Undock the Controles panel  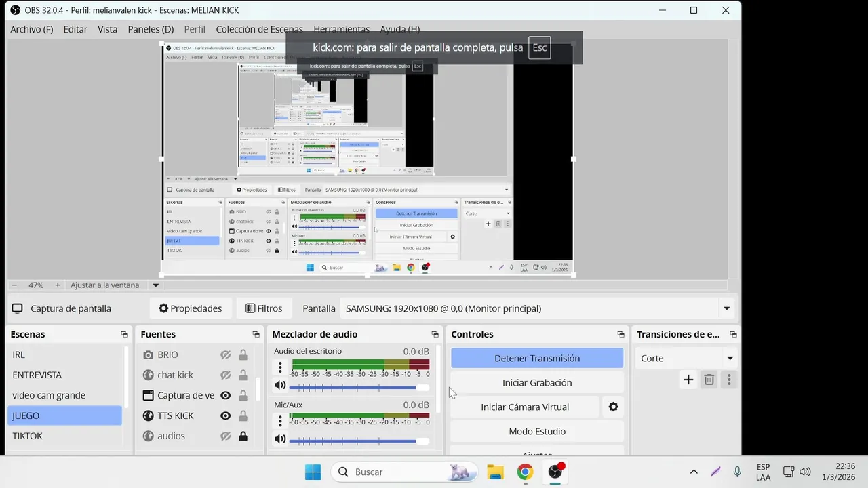pos(620,334)
